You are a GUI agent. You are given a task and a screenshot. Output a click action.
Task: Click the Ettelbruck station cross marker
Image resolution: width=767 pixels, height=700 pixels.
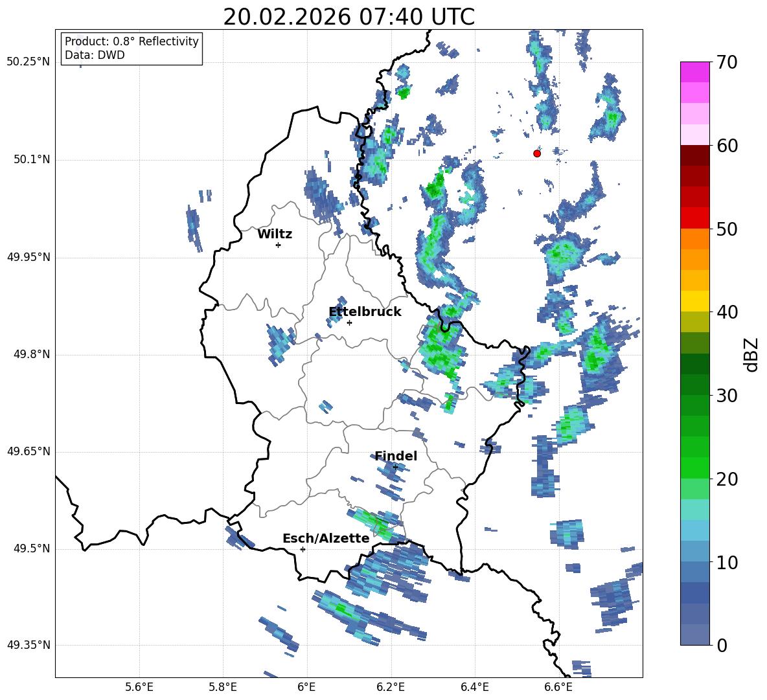pos(349,322)
